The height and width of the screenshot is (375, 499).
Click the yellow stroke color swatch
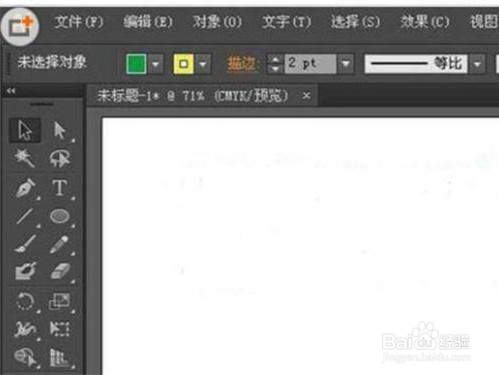[x=184, y=64]
